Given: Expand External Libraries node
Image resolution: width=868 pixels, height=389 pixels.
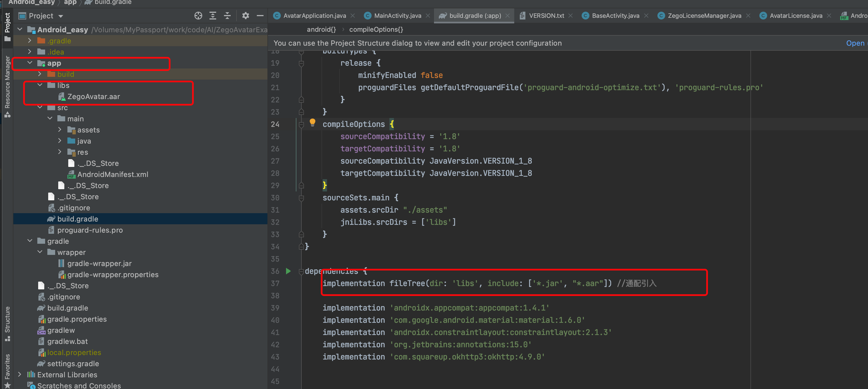Looking at the screenshot, I should 20,374.
